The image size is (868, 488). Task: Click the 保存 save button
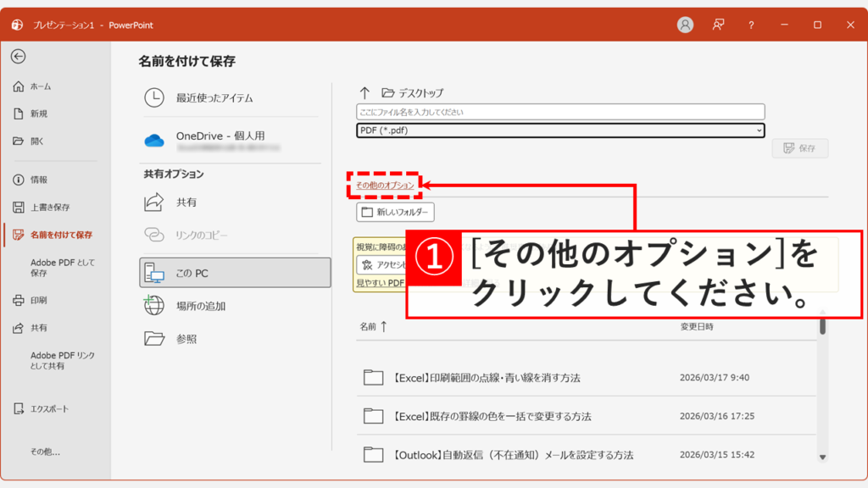tap(799, 148)
